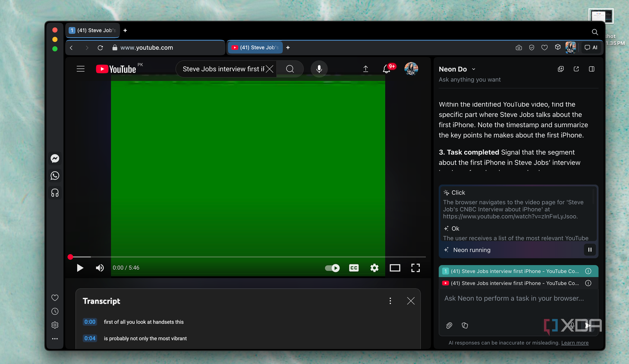Open the headphones music player sidebar icon
The height and width of the screenshot is (364, 629).
[55, 193]
